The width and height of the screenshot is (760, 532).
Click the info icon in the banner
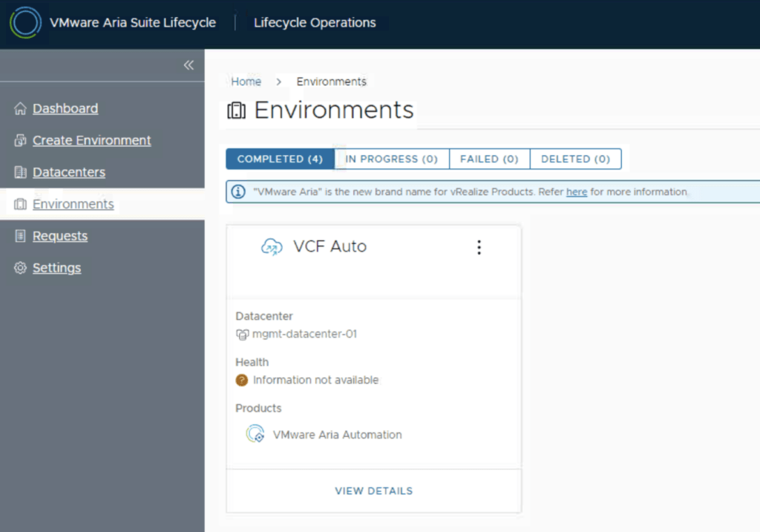[x=238, y=192]
